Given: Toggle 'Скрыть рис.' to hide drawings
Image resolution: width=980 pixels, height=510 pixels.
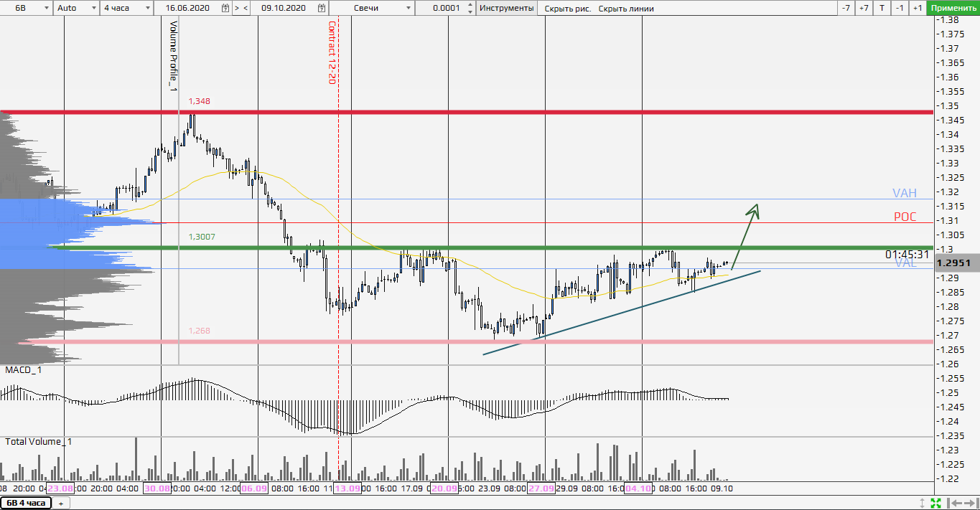Looking at the screenshot, I should click(566, 9).
